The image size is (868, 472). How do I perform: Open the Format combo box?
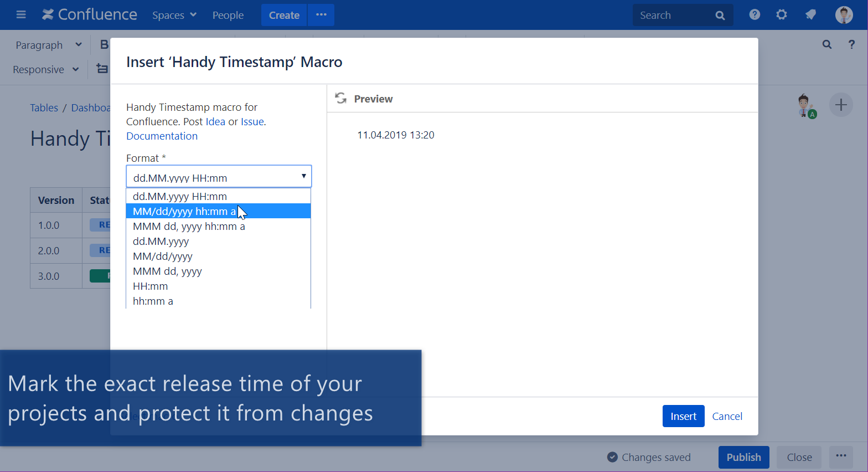(219, 177)
